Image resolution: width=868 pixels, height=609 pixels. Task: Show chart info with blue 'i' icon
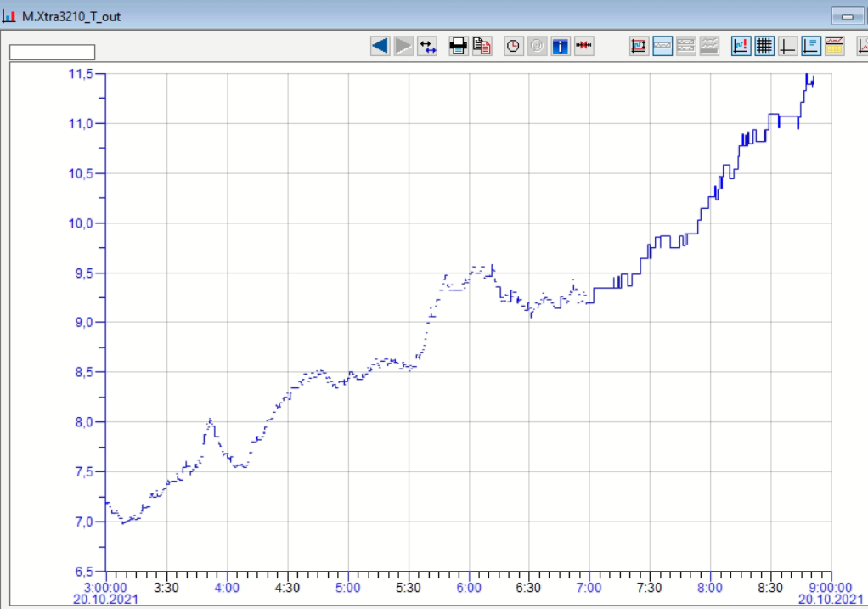[560, 46]
